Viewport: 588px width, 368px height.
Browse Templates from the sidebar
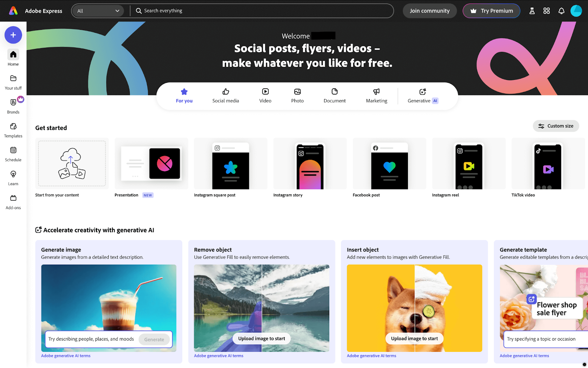13,129
